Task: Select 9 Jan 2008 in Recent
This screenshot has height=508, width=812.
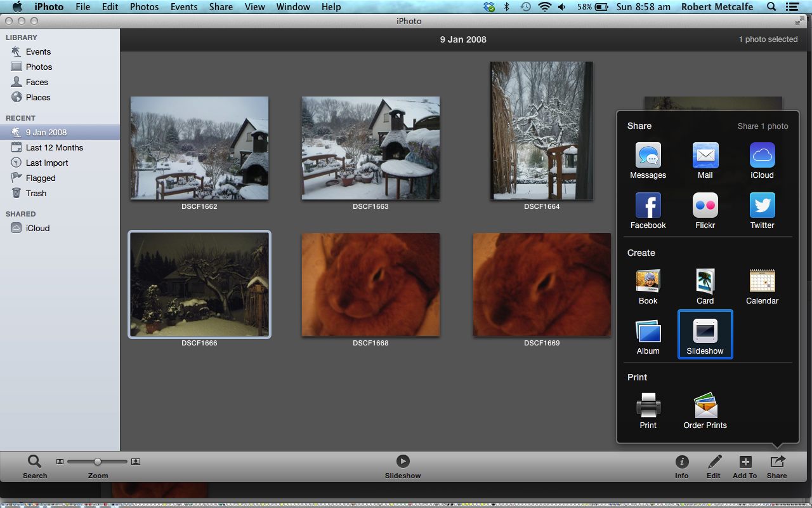Action: pyautogui.click(x=60, y=132)
